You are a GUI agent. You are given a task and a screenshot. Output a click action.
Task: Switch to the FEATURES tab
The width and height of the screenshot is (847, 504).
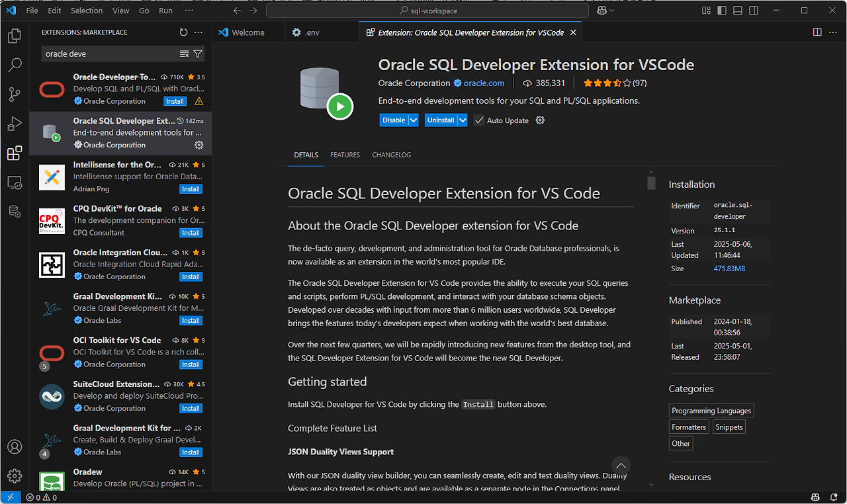(x=345, y=155)
